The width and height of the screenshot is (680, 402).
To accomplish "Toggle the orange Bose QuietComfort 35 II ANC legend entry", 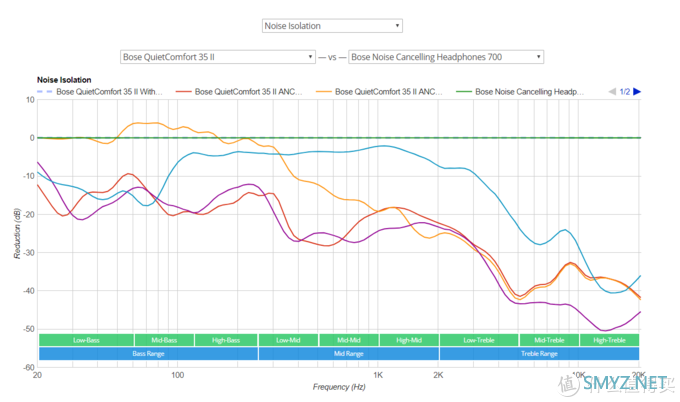I will [x=379, y=92].
